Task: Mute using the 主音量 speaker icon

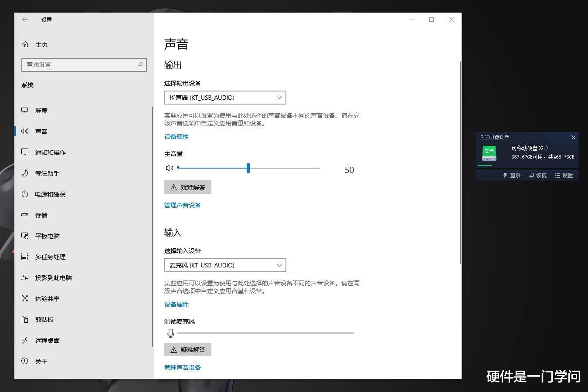Action: click(170, 168)
